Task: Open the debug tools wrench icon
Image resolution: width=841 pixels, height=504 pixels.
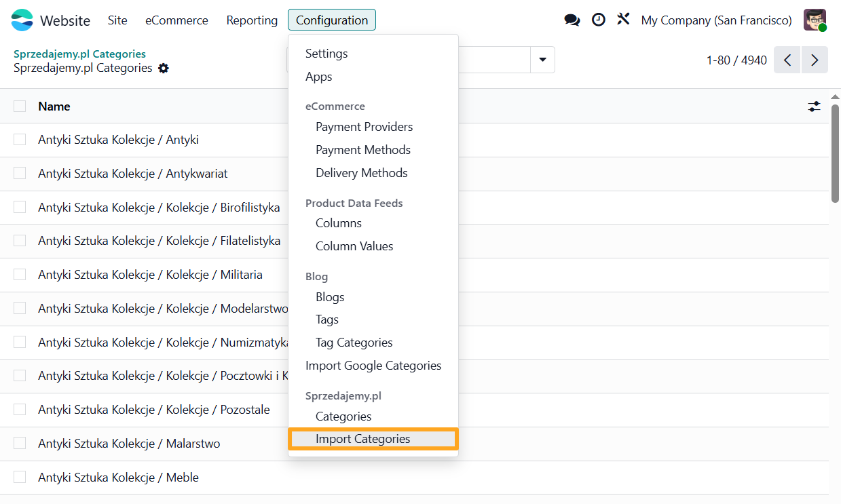Action: (623, 19)
